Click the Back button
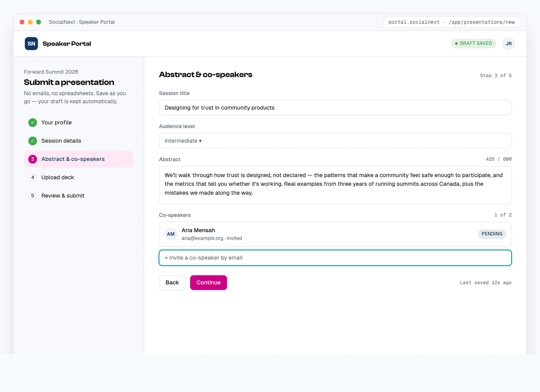The width and height of the screenshot is (540, 392). coord(172,283)
